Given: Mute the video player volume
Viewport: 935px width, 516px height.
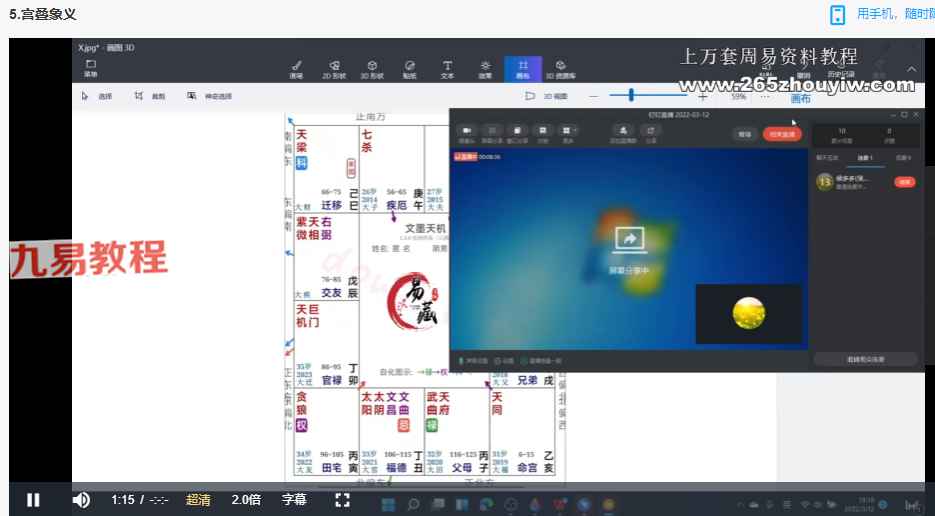Looking at the screenshot, I should pos(81,499).
